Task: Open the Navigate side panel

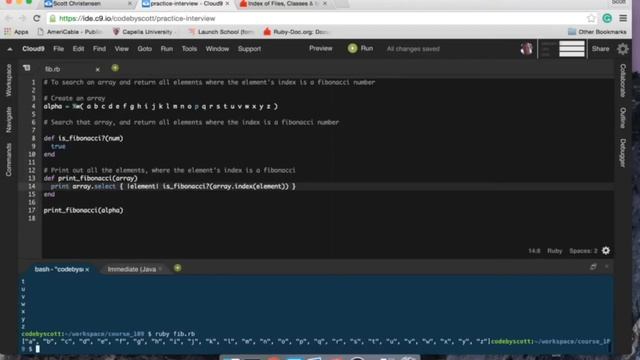Action: (9, 120)
